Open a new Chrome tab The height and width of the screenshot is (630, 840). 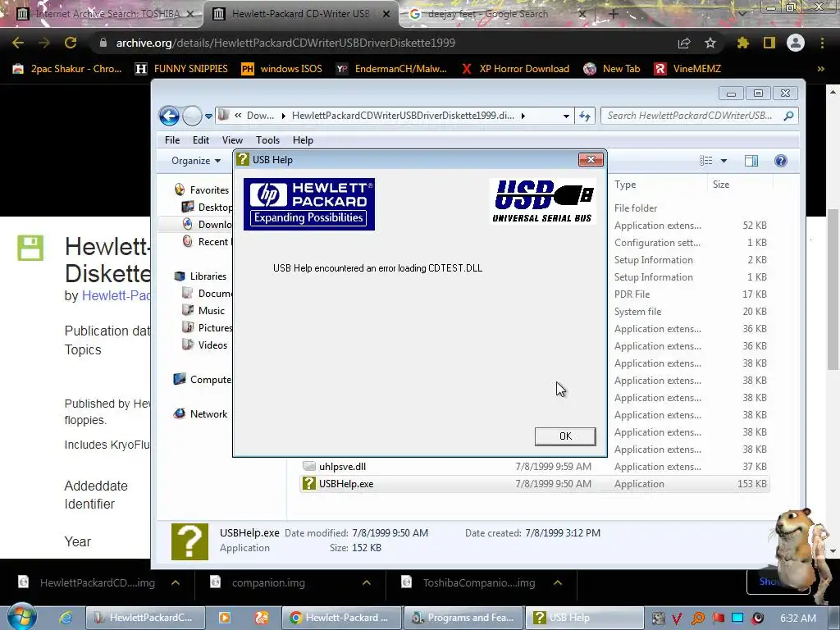(614, 14)
